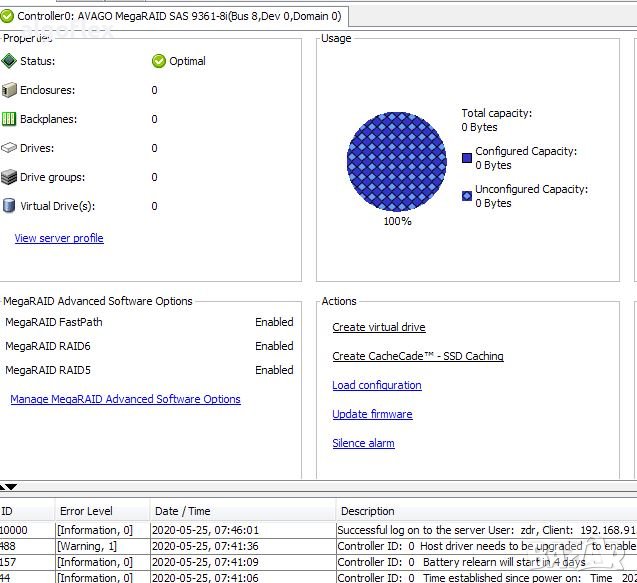Click the Unconfigured Capacity legend swatch

[467, 196]
